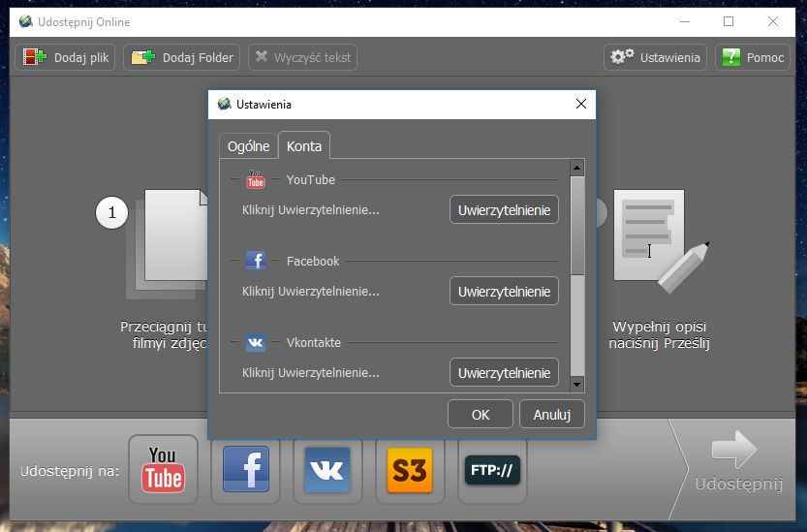Viewport: 807px width, 532px height.
Task: Click the YouTube icon in the Konta list
Action: (256, 179)
